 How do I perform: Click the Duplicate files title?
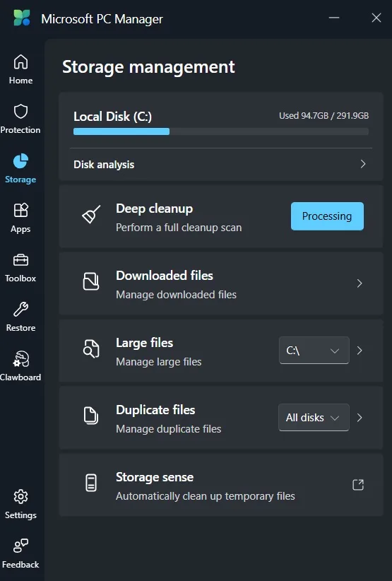155,410
